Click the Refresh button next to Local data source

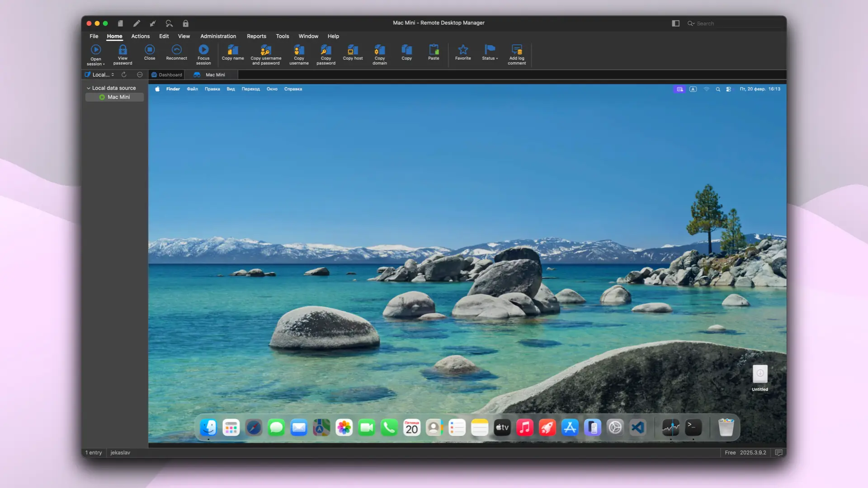point(124,75)
